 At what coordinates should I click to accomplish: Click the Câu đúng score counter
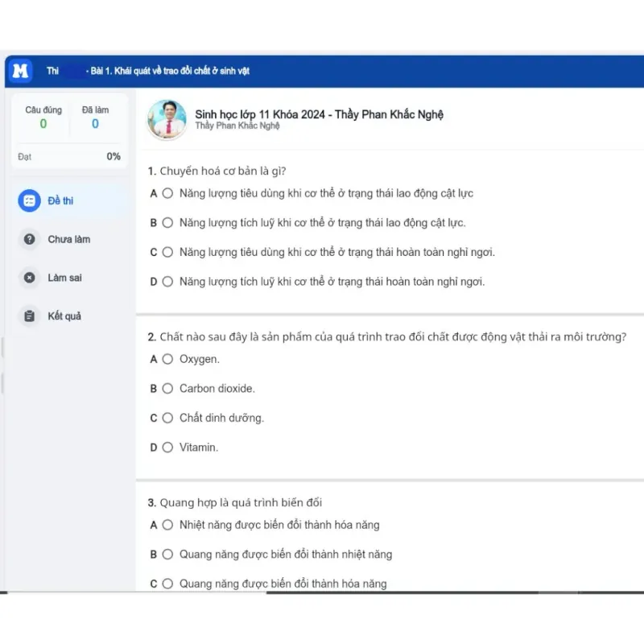click(43, 118)
